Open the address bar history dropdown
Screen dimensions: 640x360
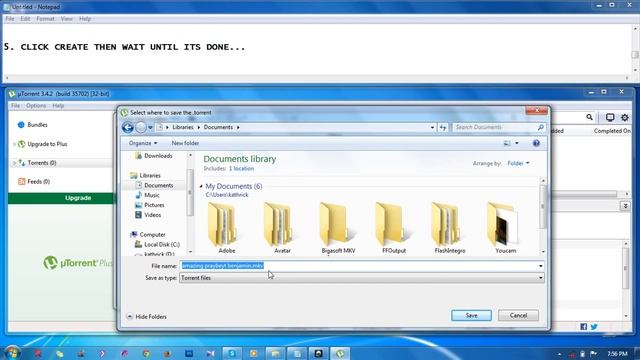(432, 127)
